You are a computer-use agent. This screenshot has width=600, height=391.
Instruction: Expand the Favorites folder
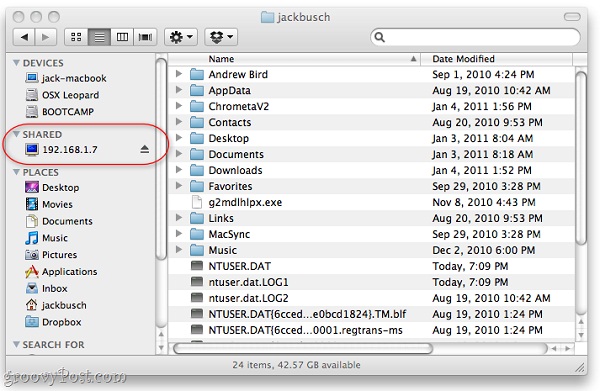tap(179, 186)
